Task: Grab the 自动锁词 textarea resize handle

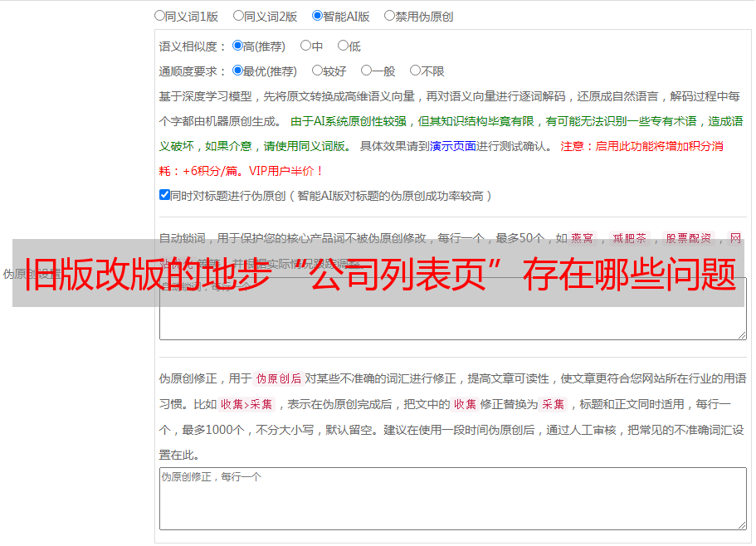Action: [x=742, y=335]
